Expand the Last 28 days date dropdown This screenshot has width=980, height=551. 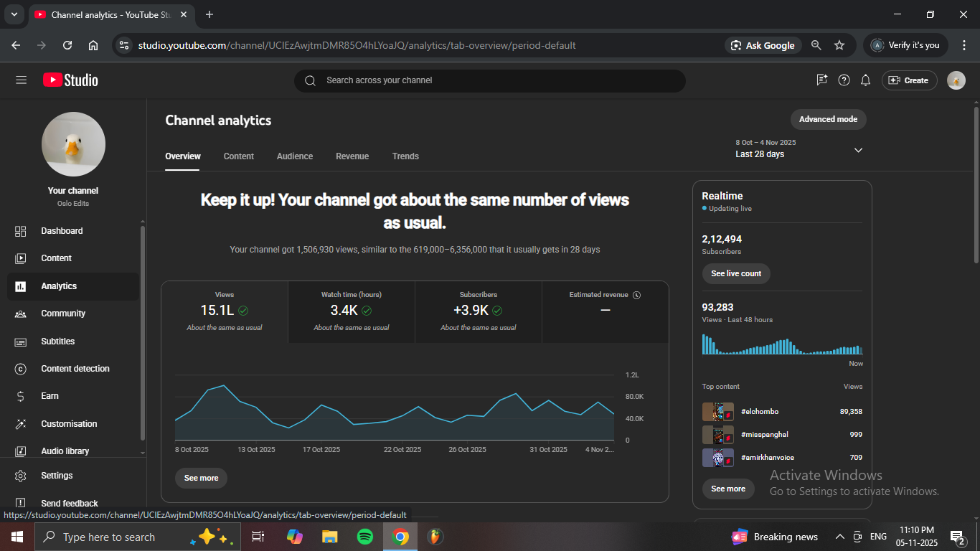point(858,150)
